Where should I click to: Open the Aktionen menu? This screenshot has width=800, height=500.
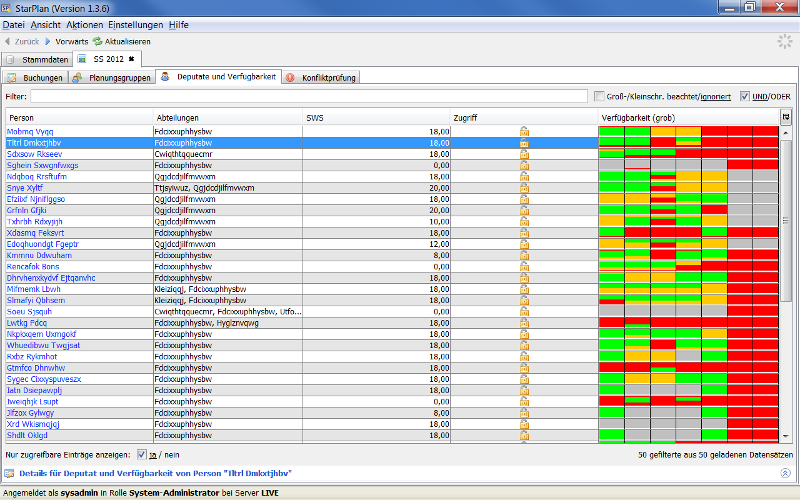tap(85, 24)
